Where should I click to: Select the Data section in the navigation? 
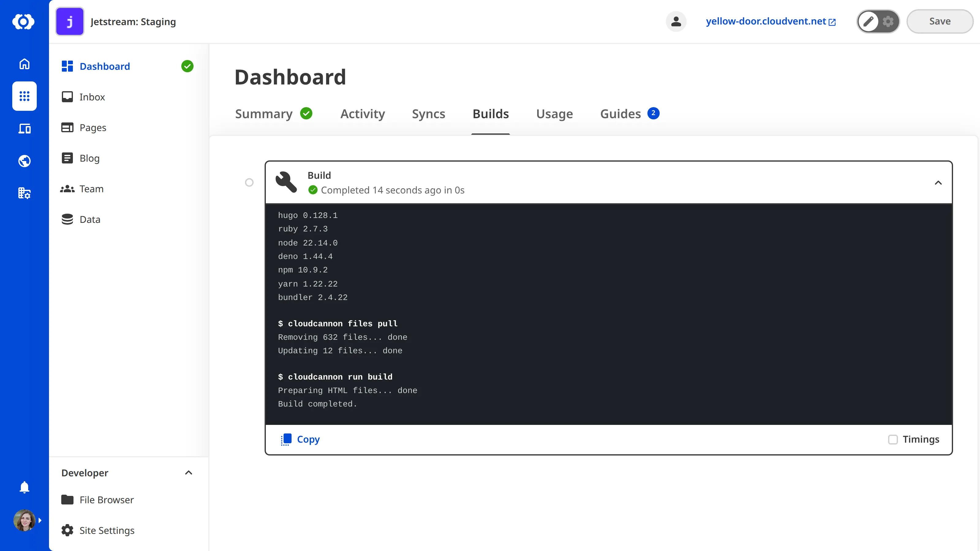[90, 219]
